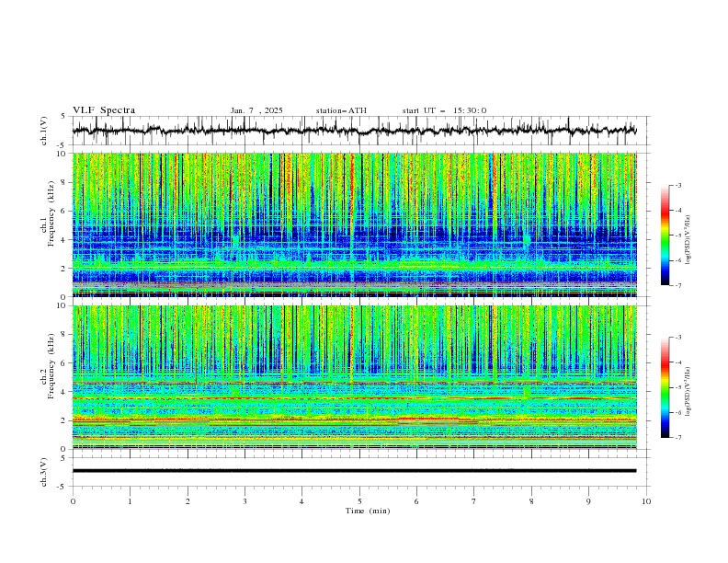Click the "10" tick on the time axis
Screen dimensions: 728x563
646,501
